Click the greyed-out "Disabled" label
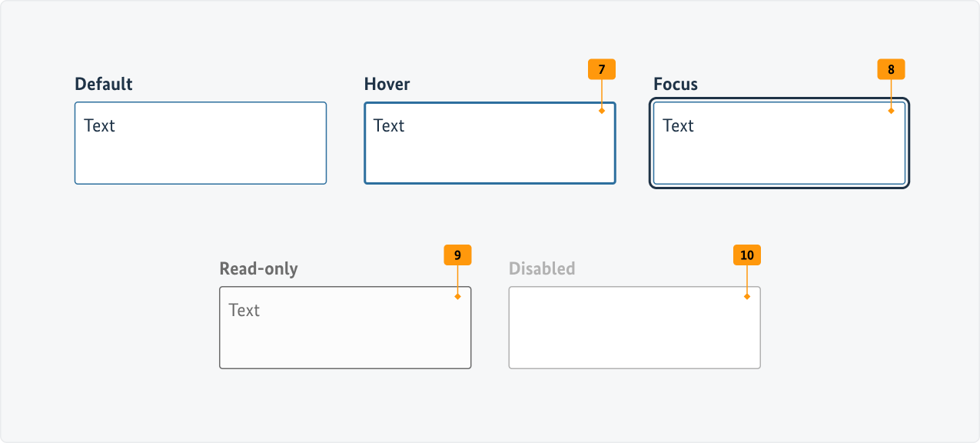 point(542,268)
